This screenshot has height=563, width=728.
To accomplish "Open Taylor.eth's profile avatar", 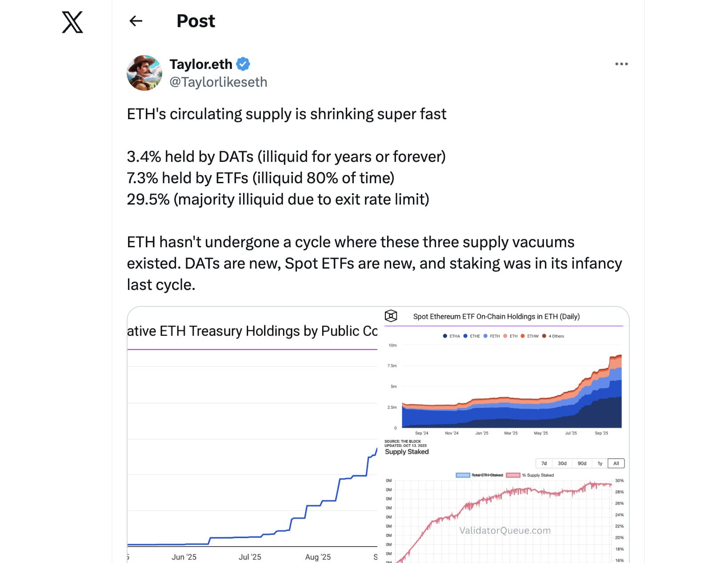I will coord(144,73).
